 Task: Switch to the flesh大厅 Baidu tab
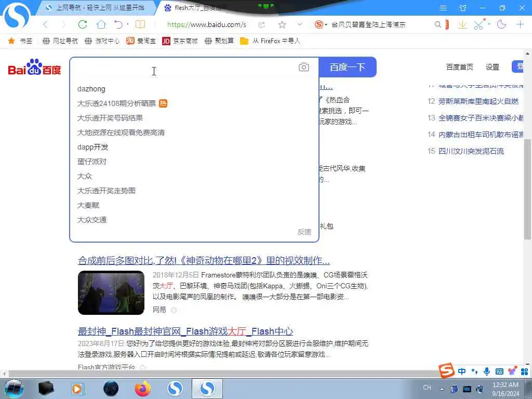click(197, 7)
